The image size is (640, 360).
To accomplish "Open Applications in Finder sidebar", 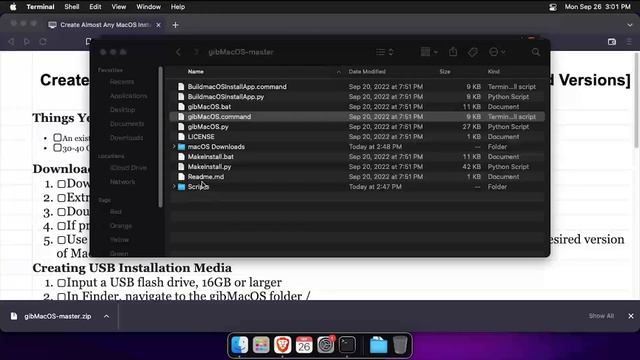I will 128,96.
